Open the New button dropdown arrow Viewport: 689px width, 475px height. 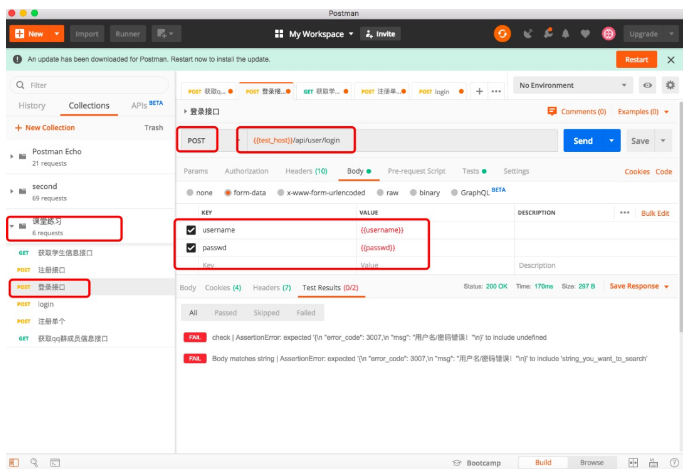(57, 34)
